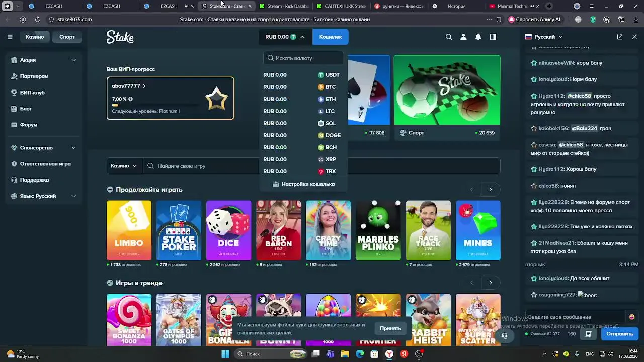This screenshot has height=362, width=644.
Task: Switch to the Спорт tab
Action: pyautogui.click(x=67, y=37)
